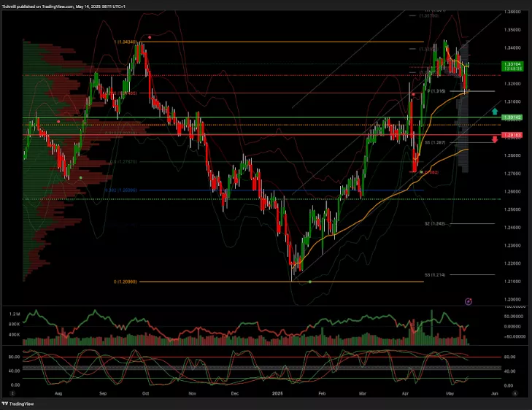The width and height of the screenshot is (532, 410).
Task: Click the red dot above the October peak
Action: (150, 36)
